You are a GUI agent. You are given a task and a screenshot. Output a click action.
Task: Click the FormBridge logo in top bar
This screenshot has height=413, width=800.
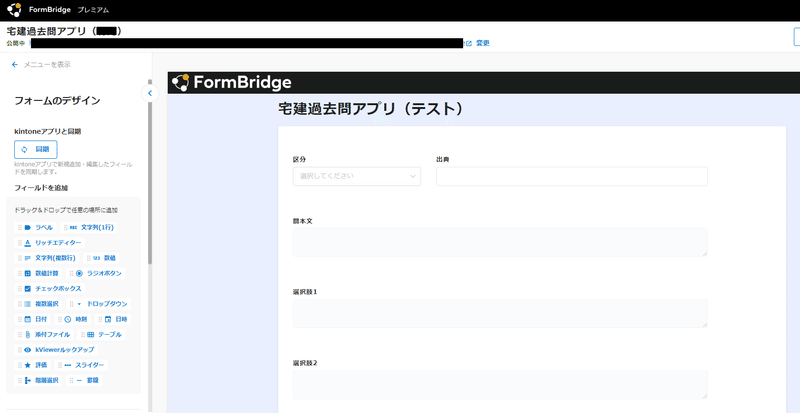point(39,10)
